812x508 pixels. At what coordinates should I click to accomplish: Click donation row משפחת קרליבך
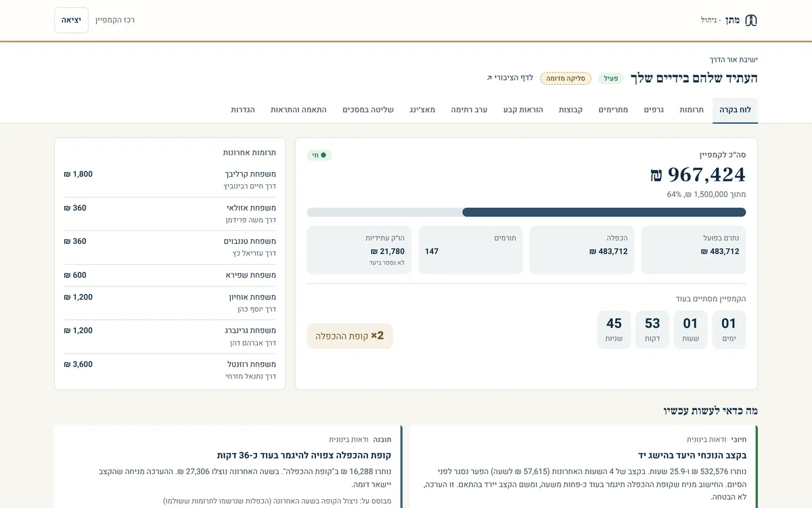click(x=170, y=180)
